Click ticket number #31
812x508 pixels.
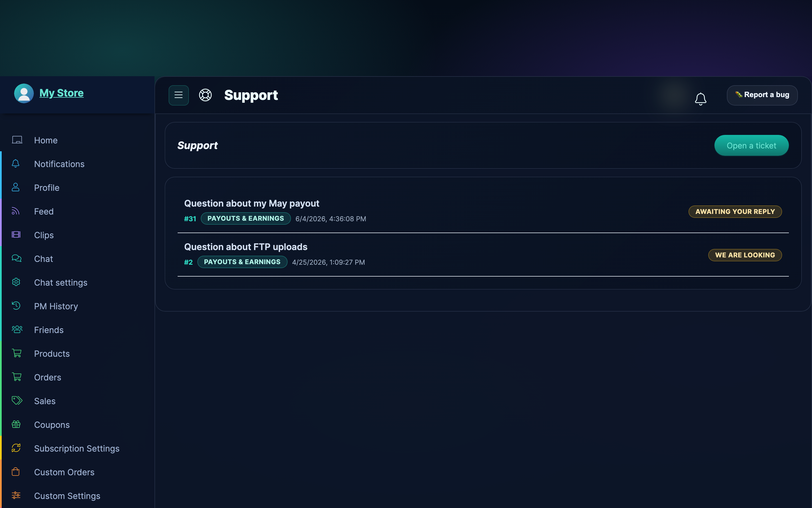(190, 219)
